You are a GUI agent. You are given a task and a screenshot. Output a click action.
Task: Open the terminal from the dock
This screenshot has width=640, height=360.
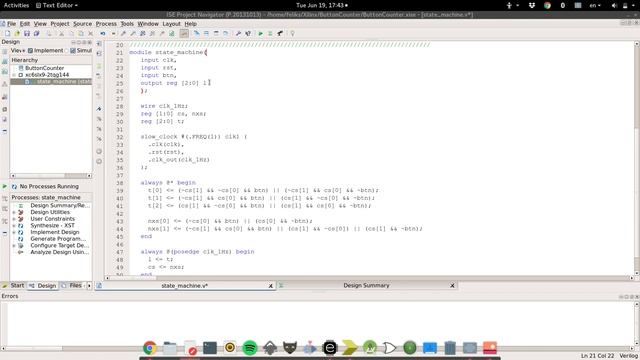210,348
